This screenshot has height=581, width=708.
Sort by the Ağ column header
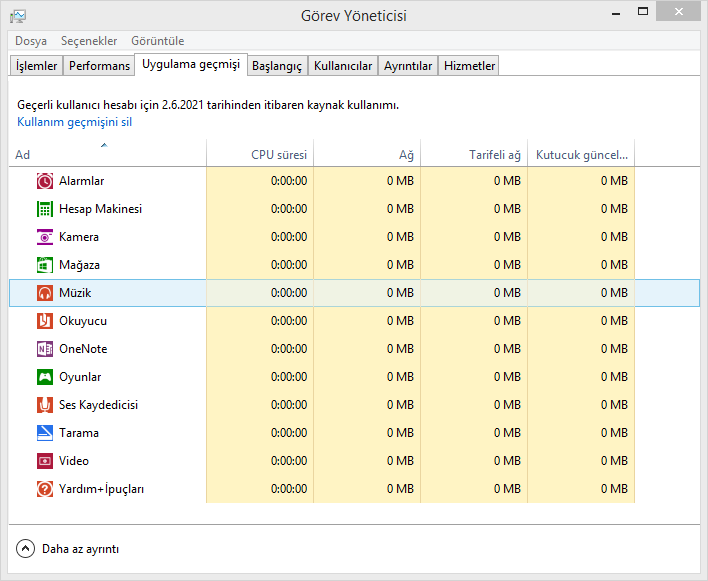[x=367, y=154]
